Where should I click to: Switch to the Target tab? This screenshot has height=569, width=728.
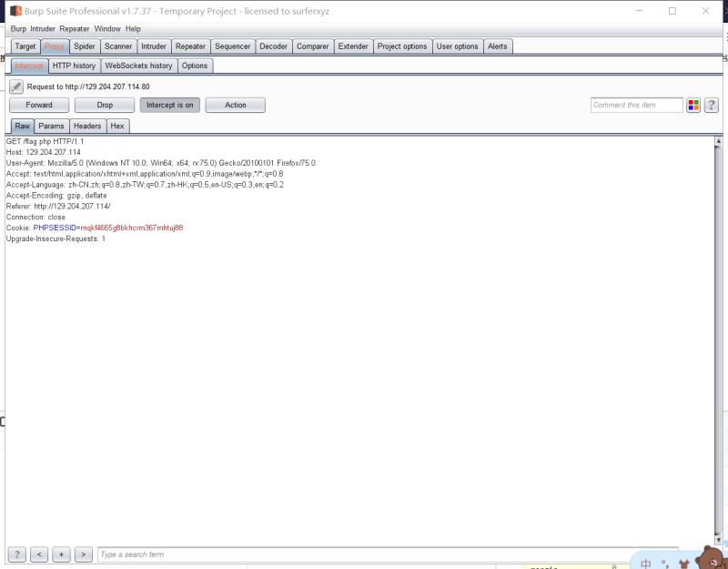[25, 46]
